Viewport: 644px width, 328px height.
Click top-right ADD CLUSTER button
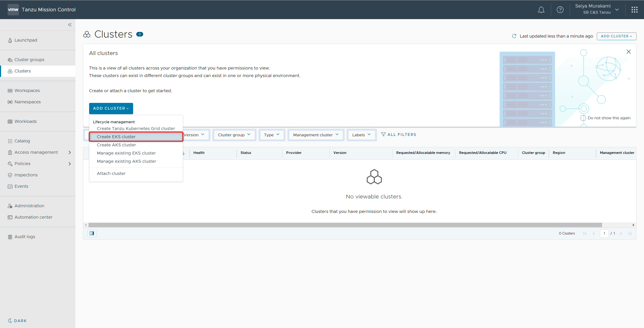[616, 36]
